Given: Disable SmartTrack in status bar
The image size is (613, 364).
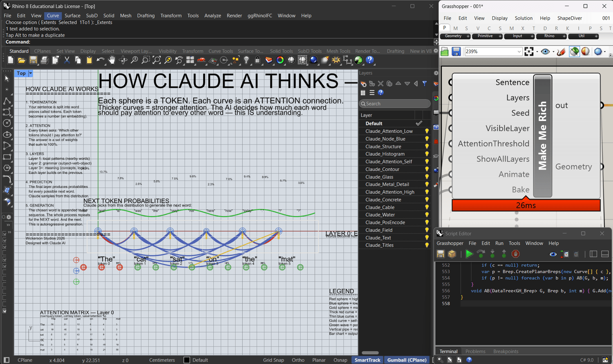Looking at the screenshot, I should click(x=367, y=360).
